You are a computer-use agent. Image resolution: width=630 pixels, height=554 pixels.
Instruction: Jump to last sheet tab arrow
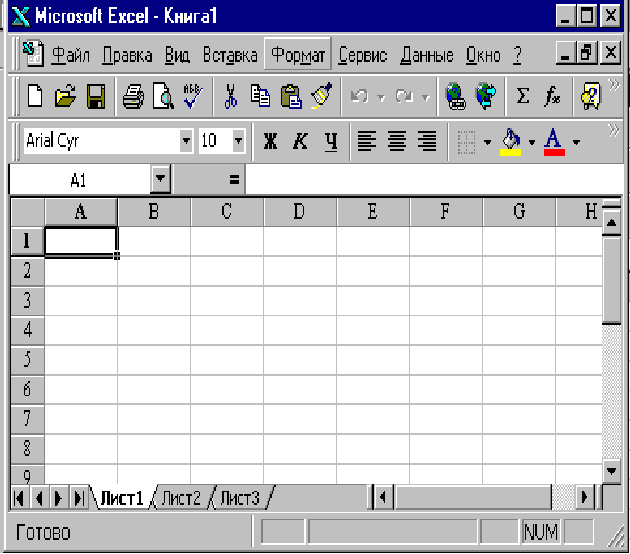[79, 498]
